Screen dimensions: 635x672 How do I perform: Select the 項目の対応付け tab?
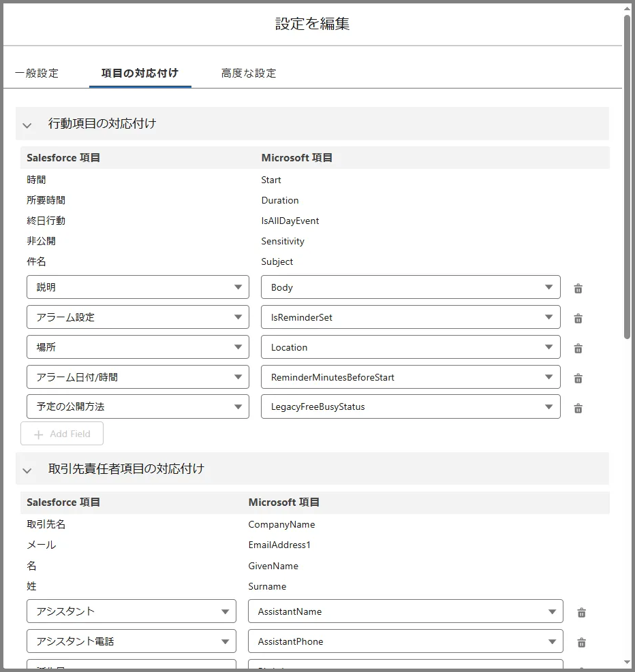140,74
